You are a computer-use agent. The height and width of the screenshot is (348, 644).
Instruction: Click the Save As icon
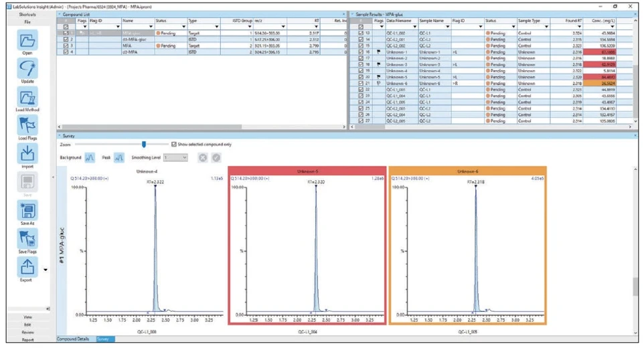pos(27,209)
